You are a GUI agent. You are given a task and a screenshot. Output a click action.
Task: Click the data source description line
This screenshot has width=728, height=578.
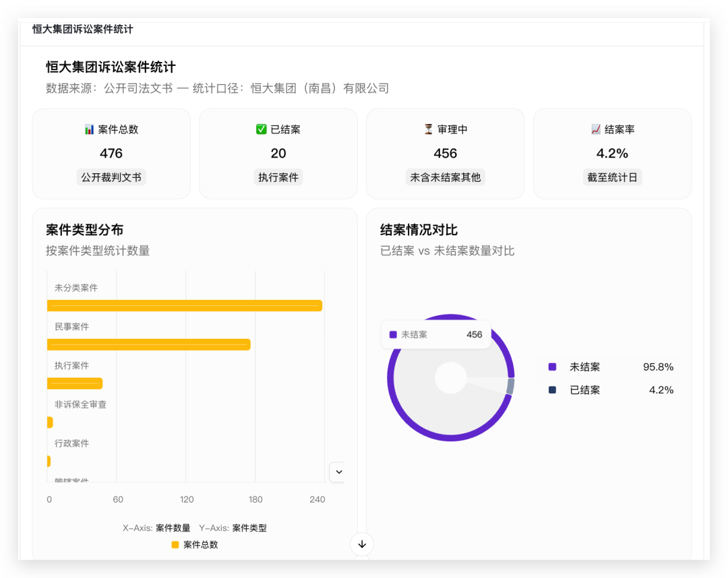click(x=217, y=88)
